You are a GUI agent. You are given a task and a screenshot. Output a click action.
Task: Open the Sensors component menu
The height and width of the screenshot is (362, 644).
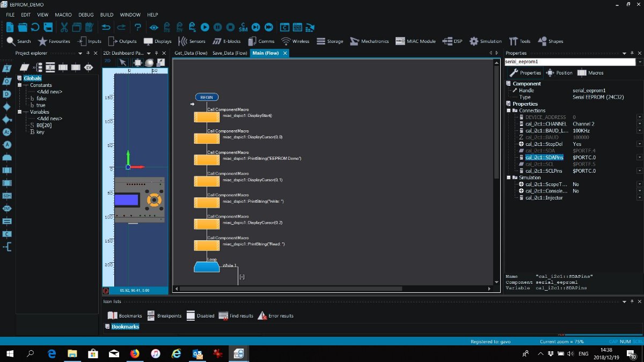[x=192, y=41]
